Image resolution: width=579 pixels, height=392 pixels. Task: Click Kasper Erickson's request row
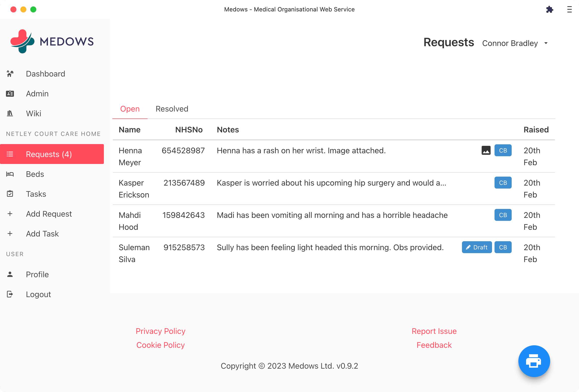point(332,189)
